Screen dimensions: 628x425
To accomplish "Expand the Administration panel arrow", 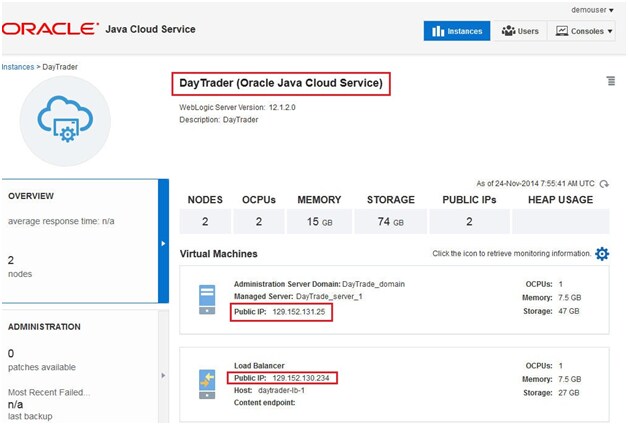I will pos(163,375).
